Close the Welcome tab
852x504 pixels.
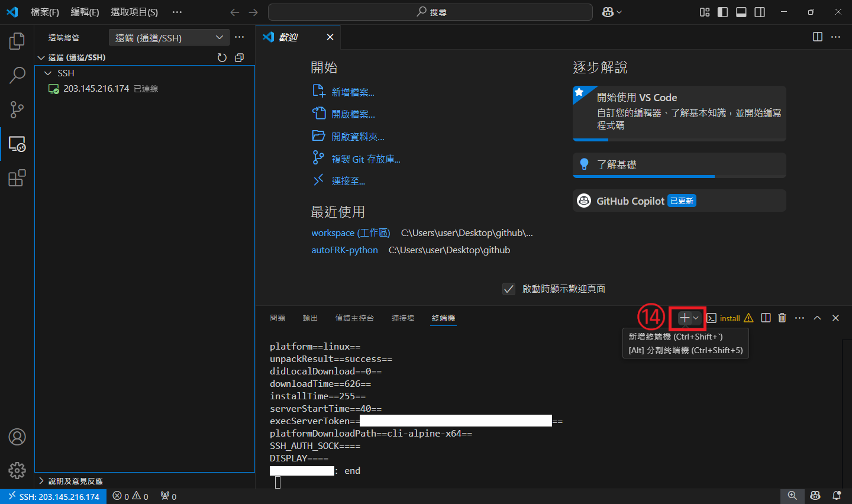(330, 37)
